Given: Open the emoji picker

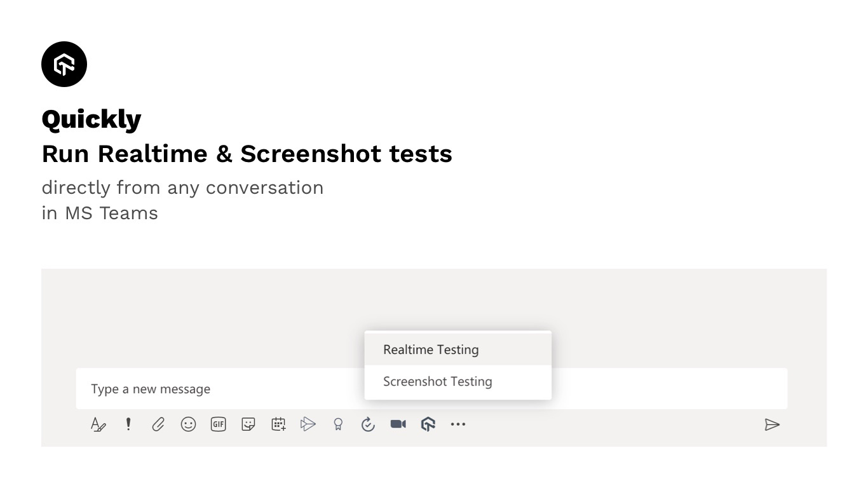Looking at the screenshot, I should pos(188,424).
